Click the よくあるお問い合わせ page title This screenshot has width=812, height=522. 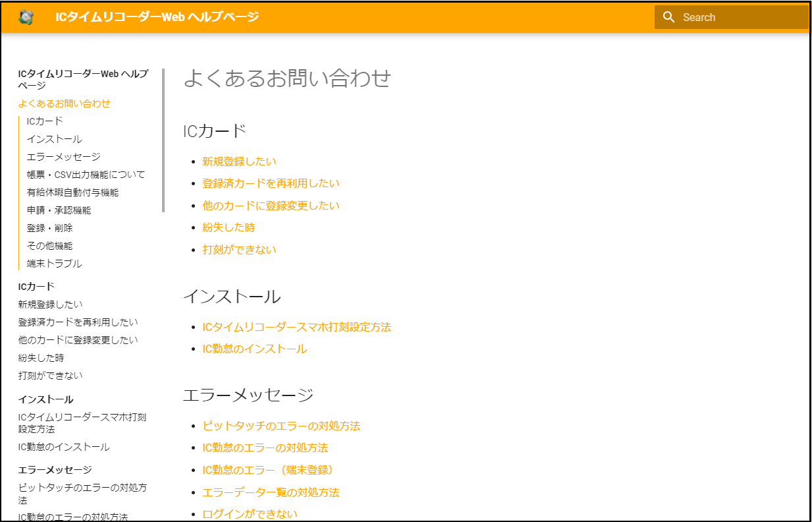pyautogui.click(x=287, y=78)
